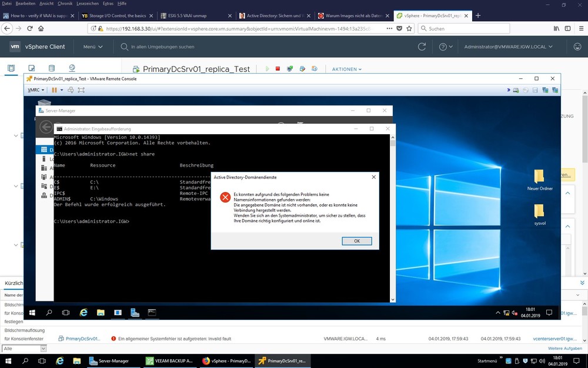Power on the VM with green play icon
This screenshot has height=368, width=588.
pos(267,69)
